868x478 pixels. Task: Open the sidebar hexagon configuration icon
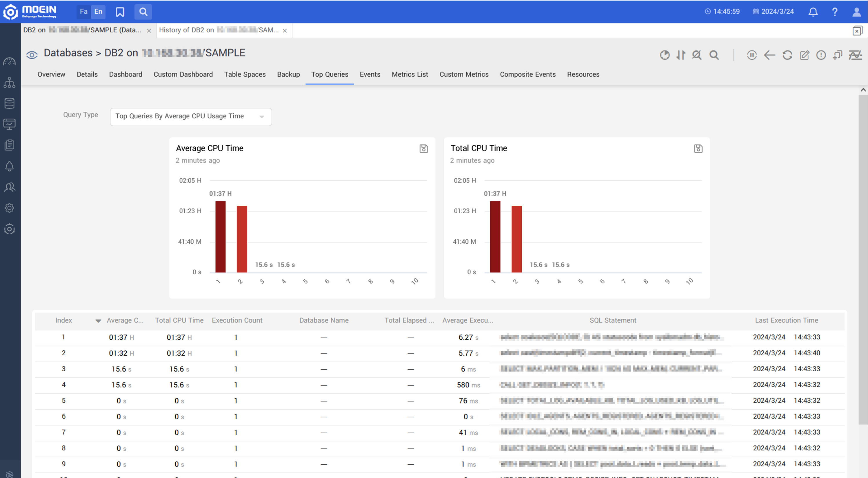10,229
